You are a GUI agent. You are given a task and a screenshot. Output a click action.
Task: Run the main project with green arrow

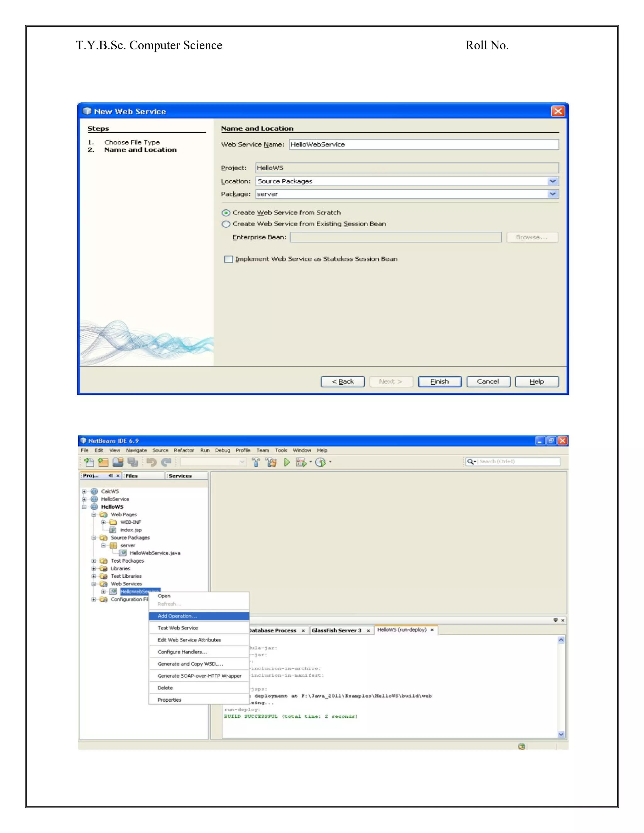[287, 462]
